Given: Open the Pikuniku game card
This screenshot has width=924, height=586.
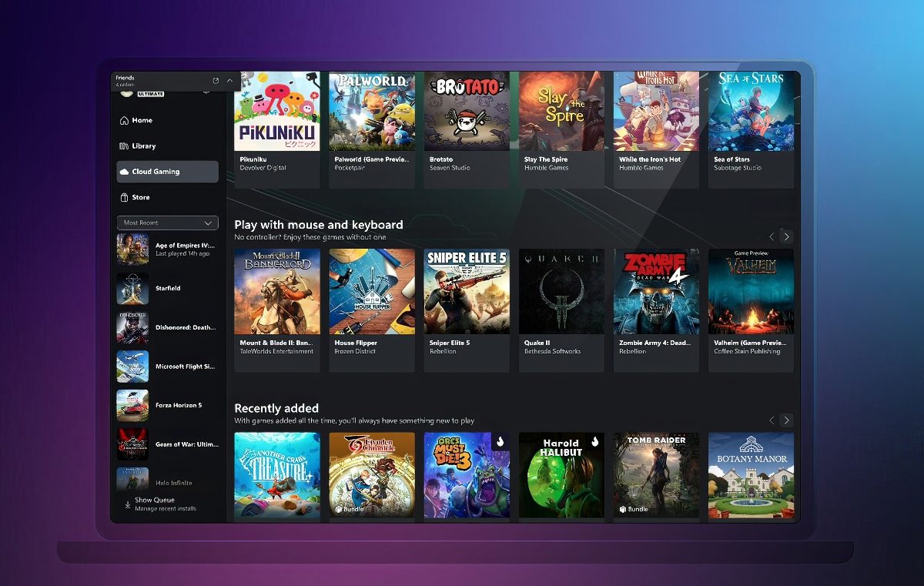Looking at the screenshot, I should point(277,129).
